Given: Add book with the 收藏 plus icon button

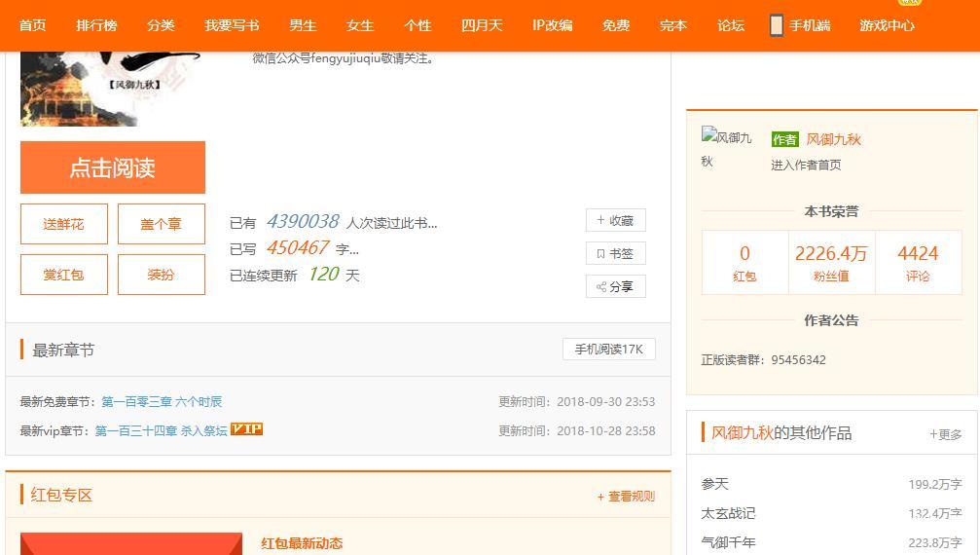Looking at the screenshot, I should [616, 221].
